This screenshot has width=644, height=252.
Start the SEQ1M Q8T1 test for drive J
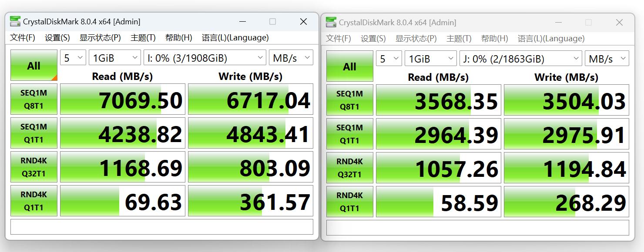(x=349, y=99)
